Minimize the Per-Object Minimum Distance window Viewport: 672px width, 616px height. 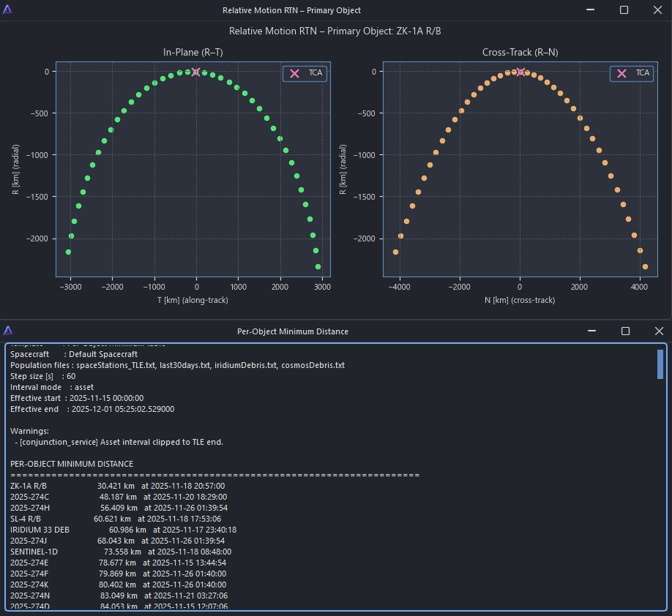(x=592, y=331)
